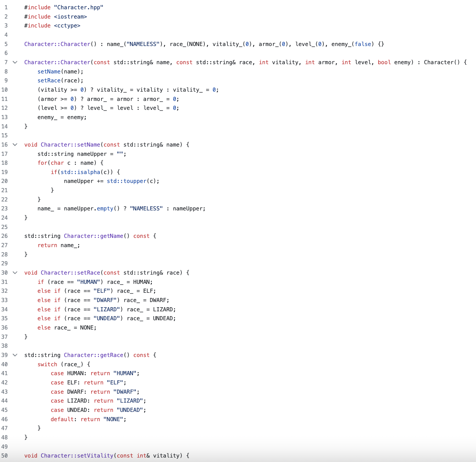
Task: Collapse the Character constructor at line 7
Action: (x=15, y=62)
